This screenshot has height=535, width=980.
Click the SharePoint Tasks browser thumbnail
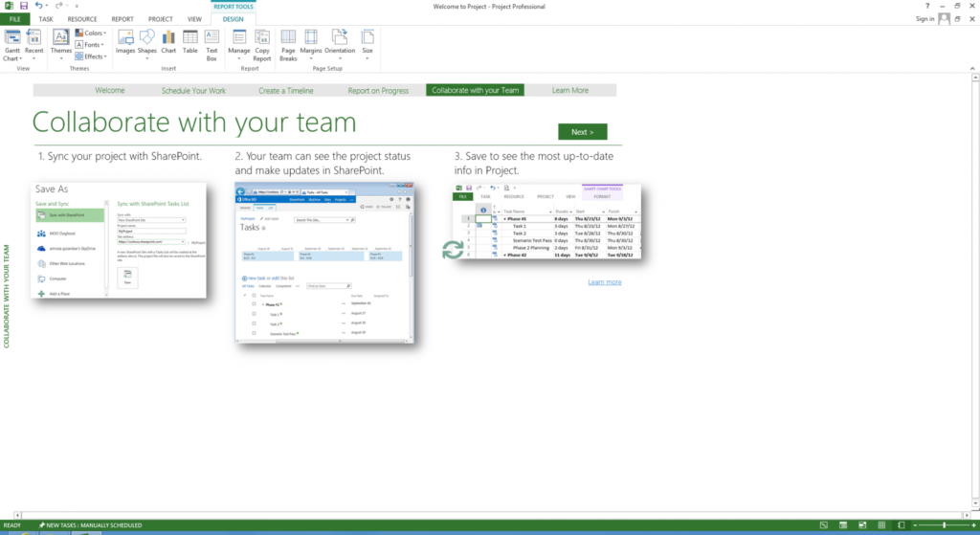pos(324,262)
